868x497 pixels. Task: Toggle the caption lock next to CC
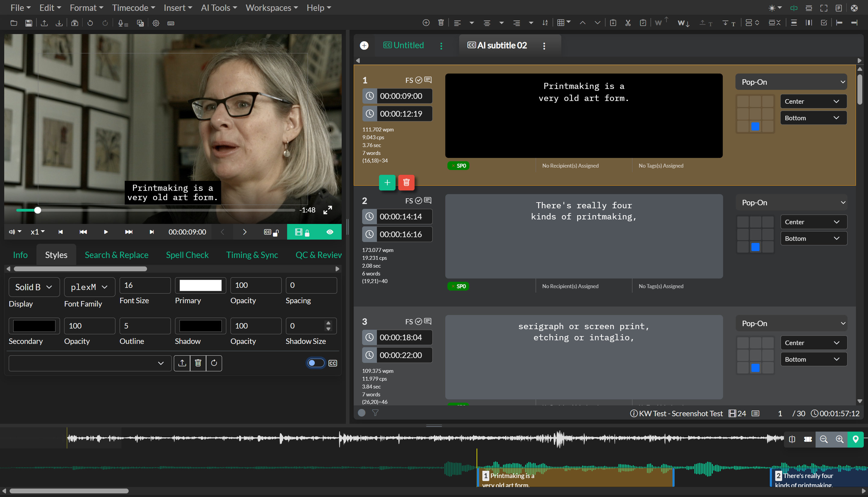coord(276,232)
